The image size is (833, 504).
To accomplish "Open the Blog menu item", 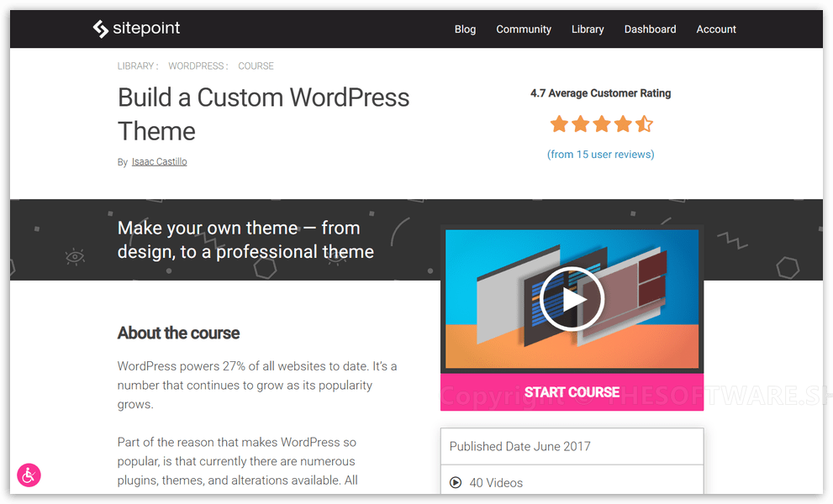I will tap(465, 29).
